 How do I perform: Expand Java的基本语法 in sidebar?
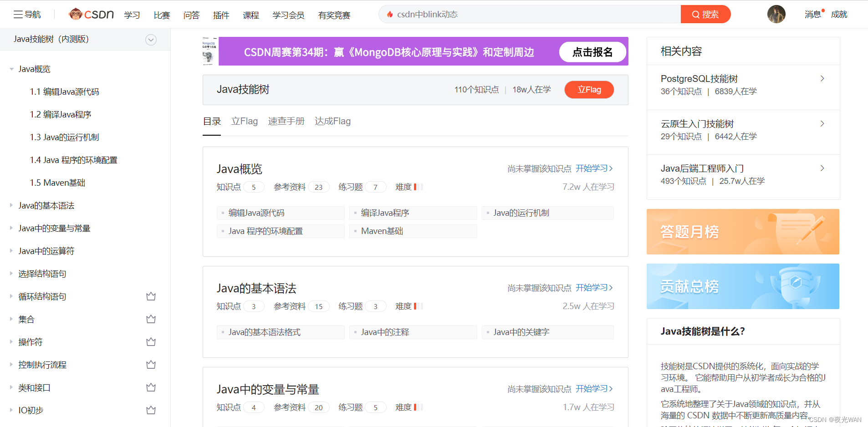click(x=11, y=205)
